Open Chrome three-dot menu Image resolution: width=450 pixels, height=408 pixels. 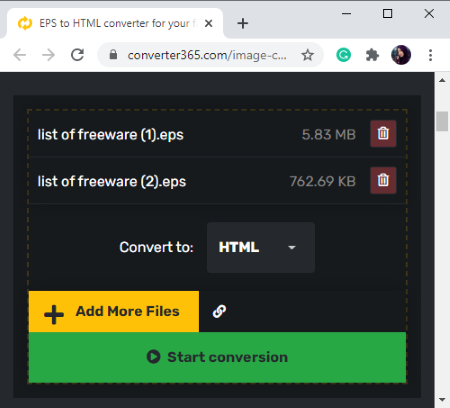coord(430,55)
